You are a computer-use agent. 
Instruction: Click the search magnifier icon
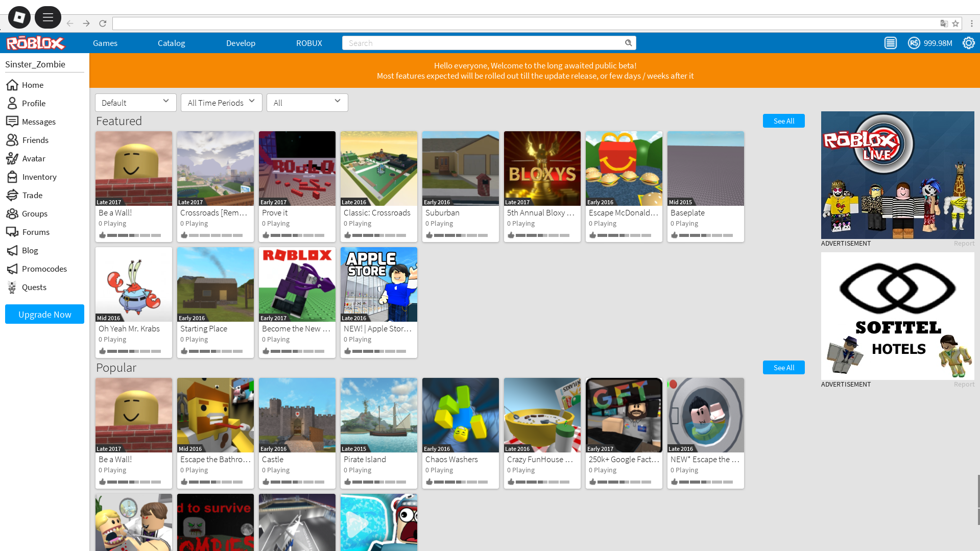tap(629, 43)
